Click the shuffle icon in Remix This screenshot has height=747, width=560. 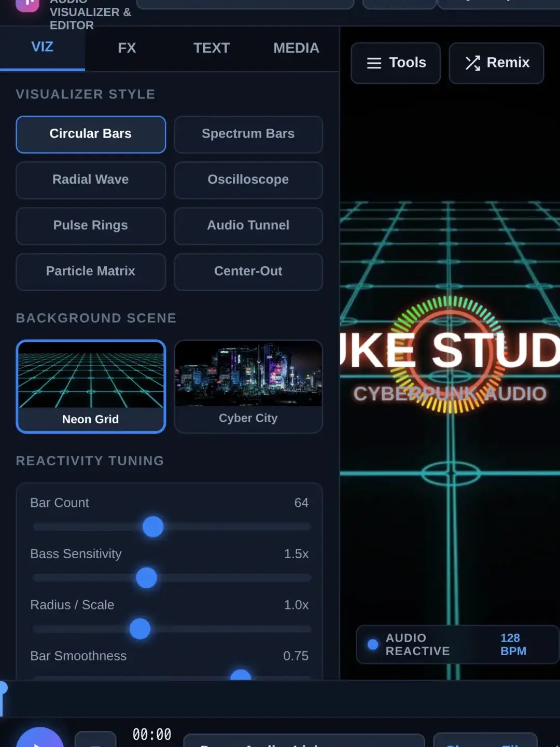(472, 63)
